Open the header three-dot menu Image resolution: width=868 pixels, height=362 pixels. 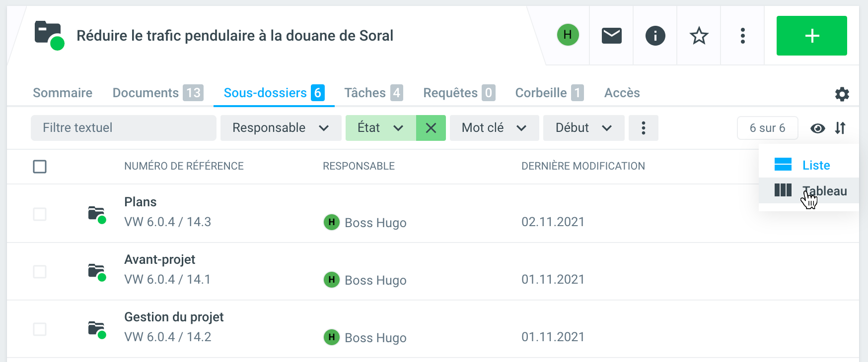point(742,36)
